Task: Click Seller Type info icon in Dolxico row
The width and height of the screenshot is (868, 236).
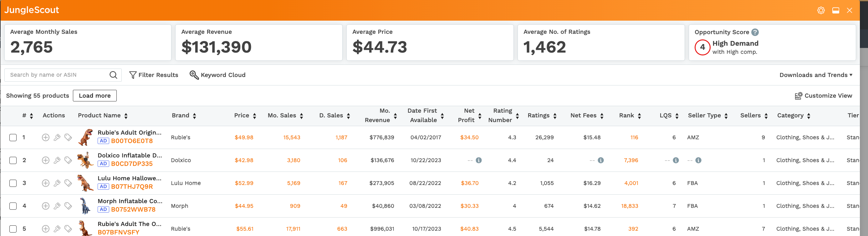Action: pyautogui.click(x=698, y=160)
